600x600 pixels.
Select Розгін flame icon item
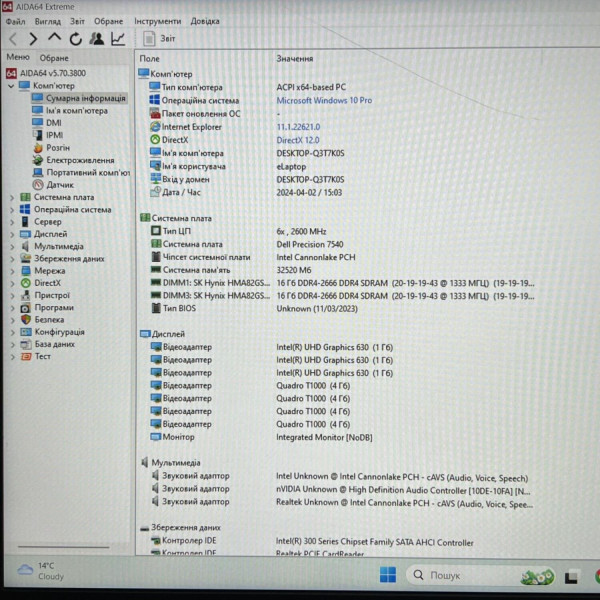tap(38, 148)
